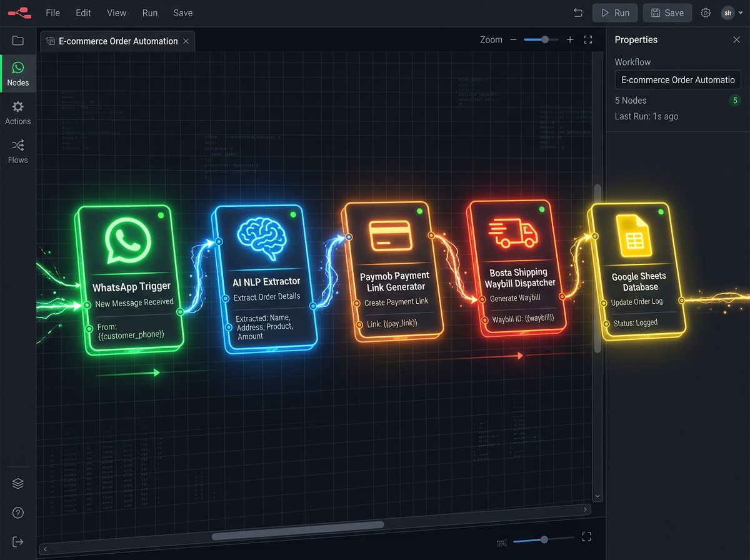Select the Google Sheets Database node title
This screenshot has width=750, height=560.
(x=639, y=281)
